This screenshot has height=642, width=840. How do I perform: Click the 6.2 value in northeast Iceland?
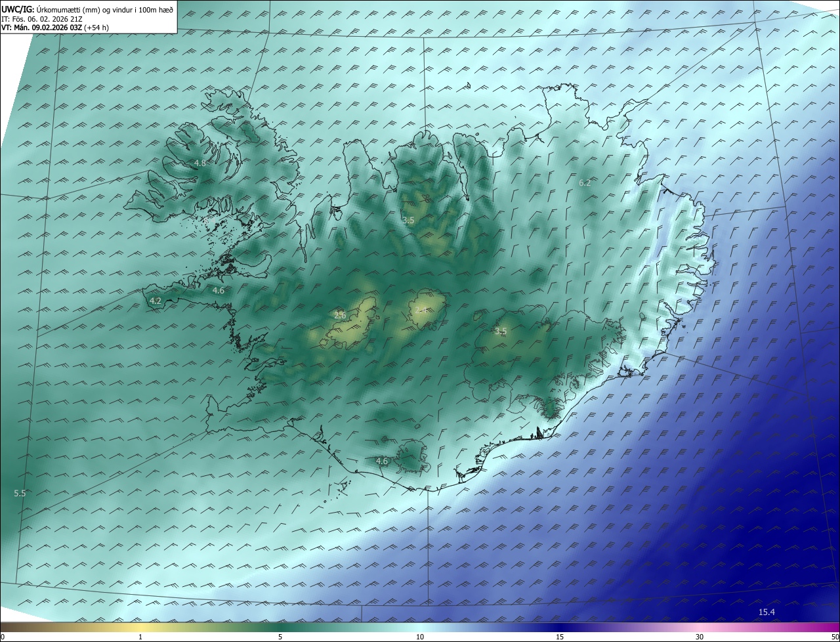[x=585, y=182]
